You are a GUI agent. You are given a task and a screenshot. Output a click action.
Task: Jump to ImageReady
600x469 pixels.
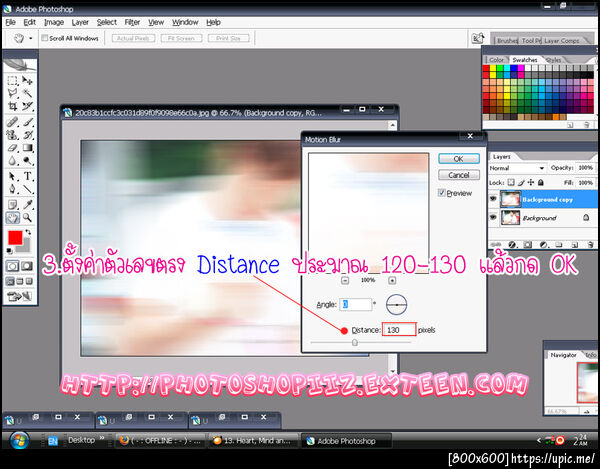coord(19,296)
